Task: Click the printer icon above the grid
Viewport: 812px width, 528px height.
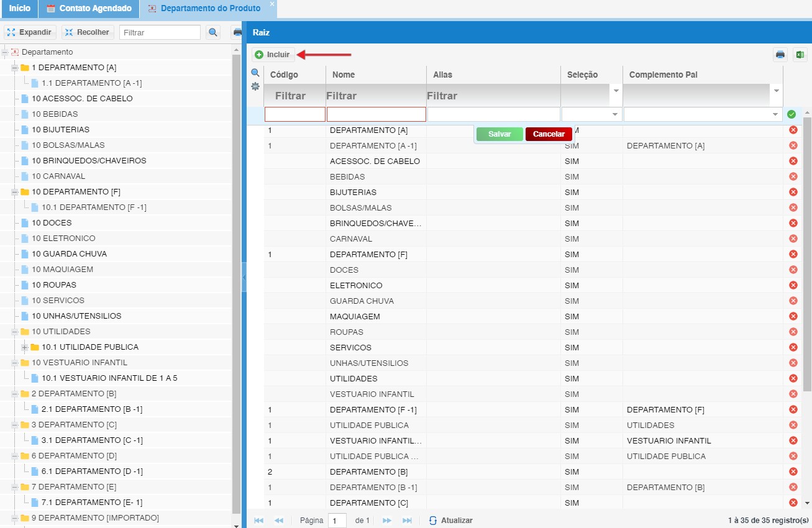Action: (780, 55)
